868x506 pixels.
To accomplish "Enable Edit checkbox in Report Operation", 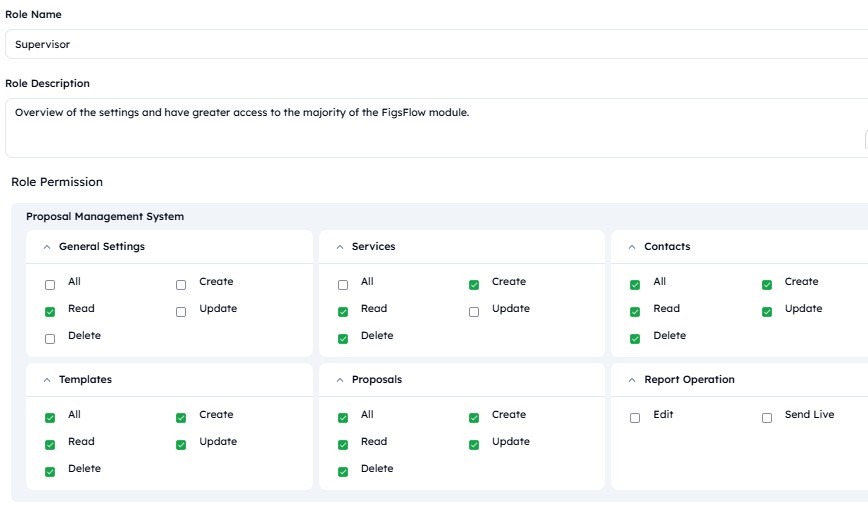I will (x=635, y=417).
